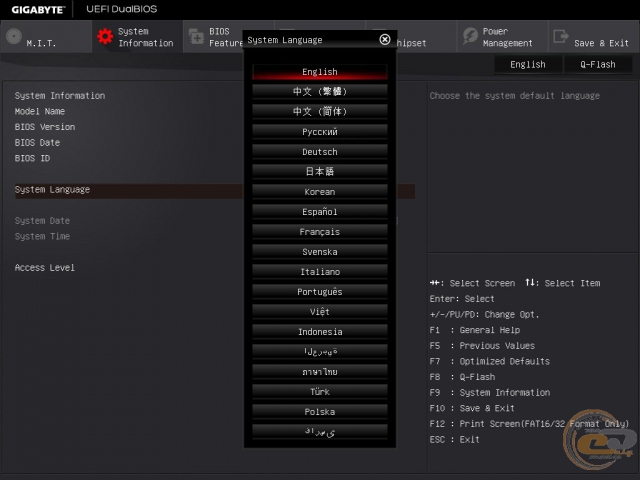The height and width of the screenshot is (480, 640).
Task: Select Italiano language option
Action: 320,272
